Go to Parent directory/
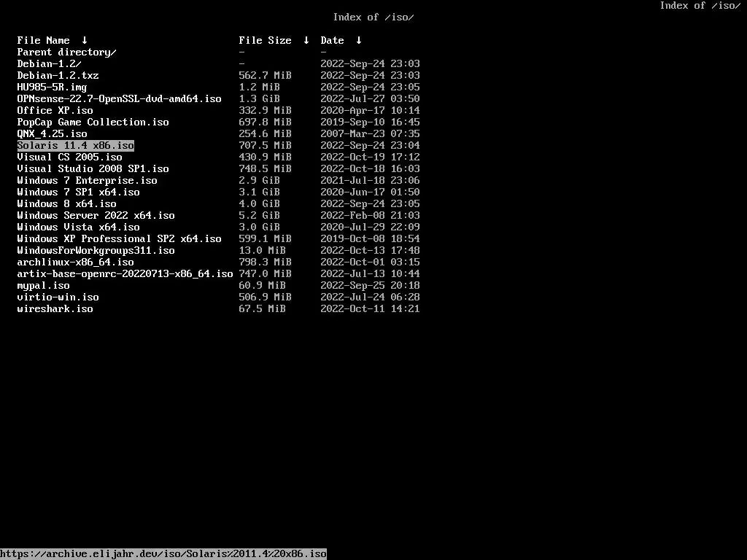The image size is (747, 560). click(x=66, y=52)
